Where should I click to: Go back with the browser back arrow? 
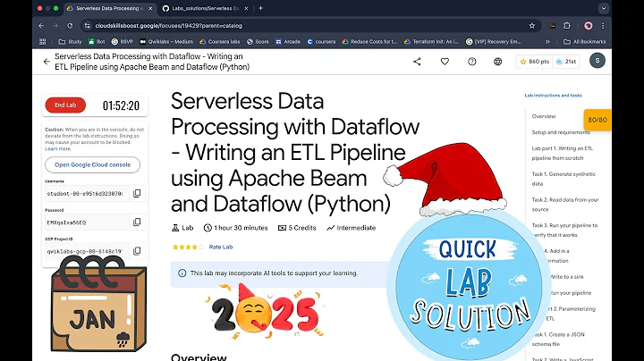click(x=41, y=25)
